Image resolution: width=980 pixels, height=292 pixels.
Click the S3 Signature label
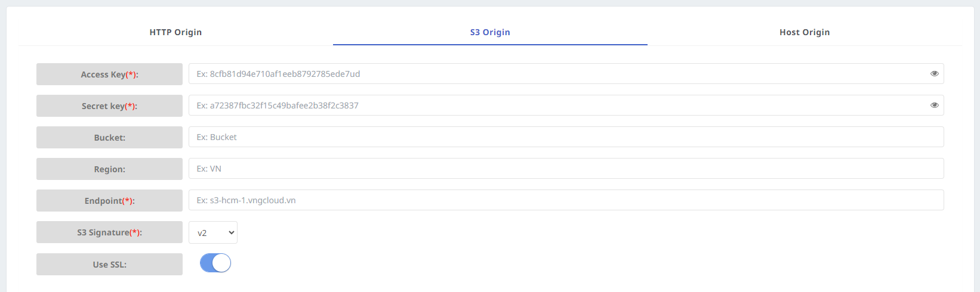click(x=109, y=232)
